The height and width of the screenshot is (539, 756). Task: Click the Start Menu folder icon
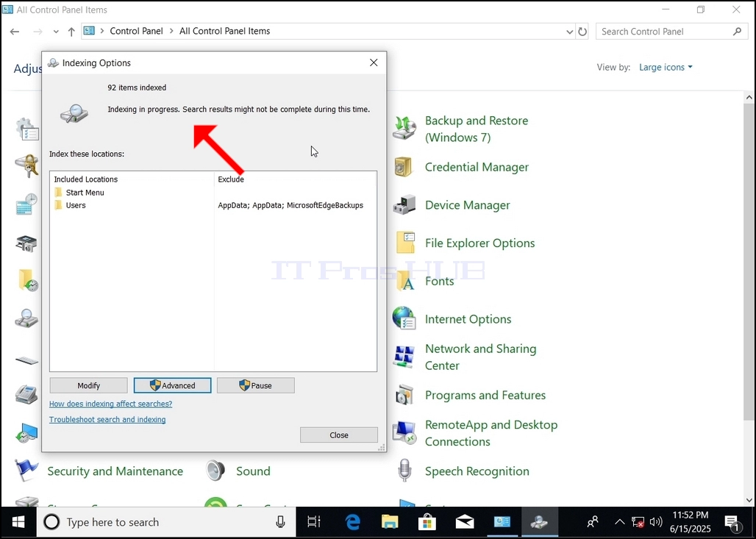coord(58,193)
